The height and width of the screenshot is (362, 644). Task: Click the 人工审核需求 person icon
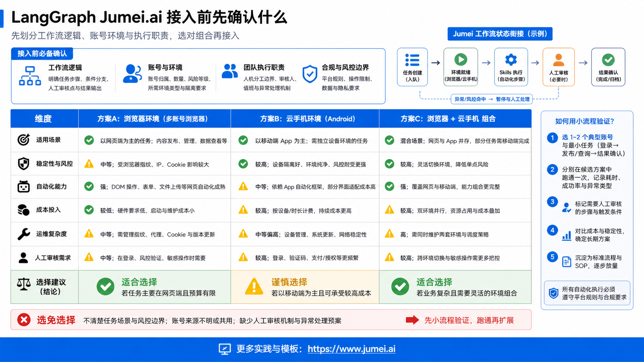coord(23,258)
